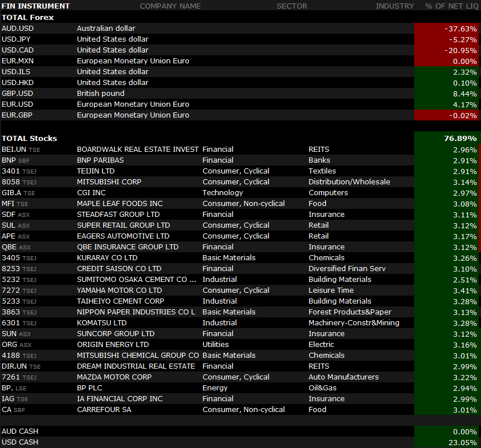This screenshot has height=448, width=481.
Task: Click CARREFOUR SA company name
Action: coord(104,410)
